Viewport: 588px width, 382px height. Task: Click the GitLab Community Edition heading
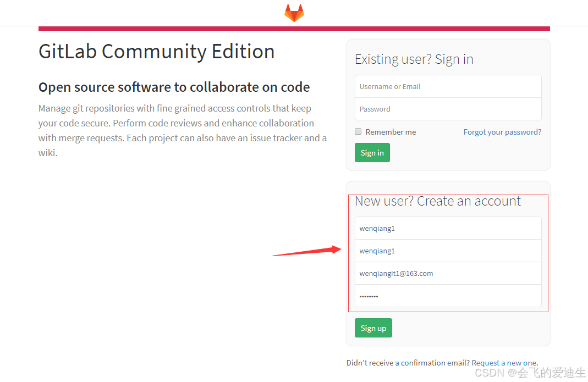click(x=156, y=52)
